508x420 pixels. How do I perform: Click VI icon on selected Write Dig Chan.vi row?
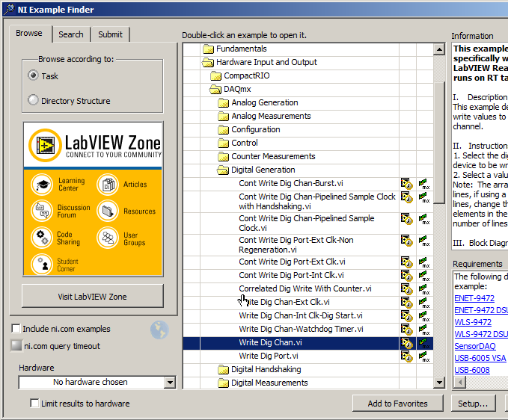(406, 343)
